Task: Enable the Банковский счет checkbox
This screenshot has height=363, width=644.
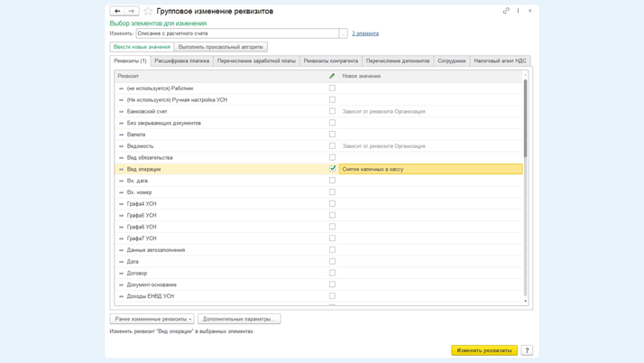Action: [332, 111]
